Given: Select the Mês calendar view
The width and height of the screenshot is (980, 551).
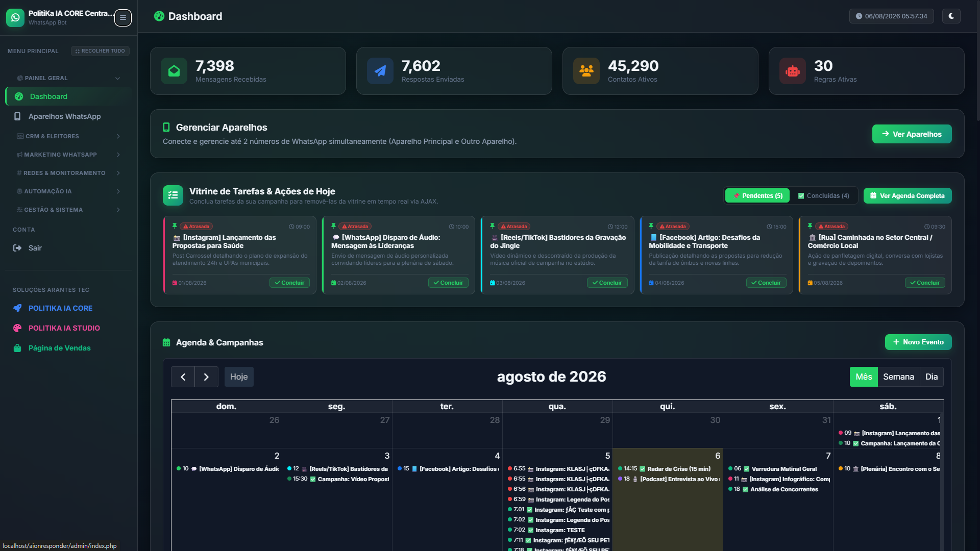Looking at the screenshot, I should pyautogui.click(x=864, y=377).
